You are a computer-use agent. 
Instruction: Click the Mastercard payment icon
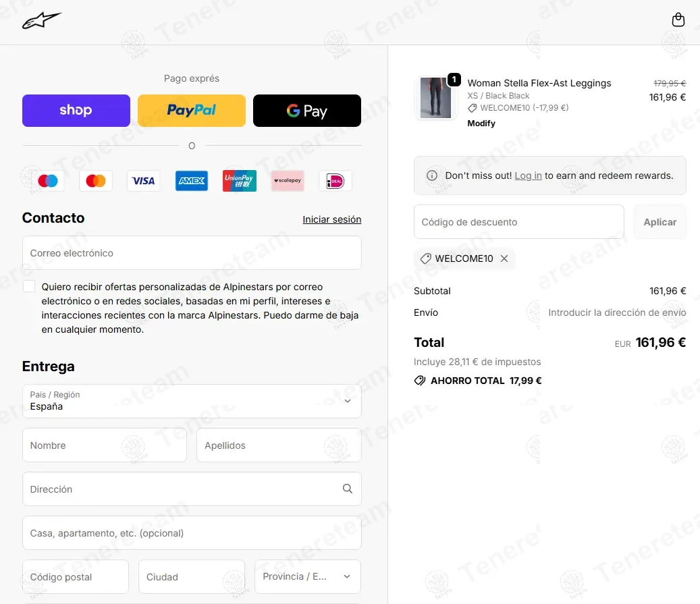point(96,181)
